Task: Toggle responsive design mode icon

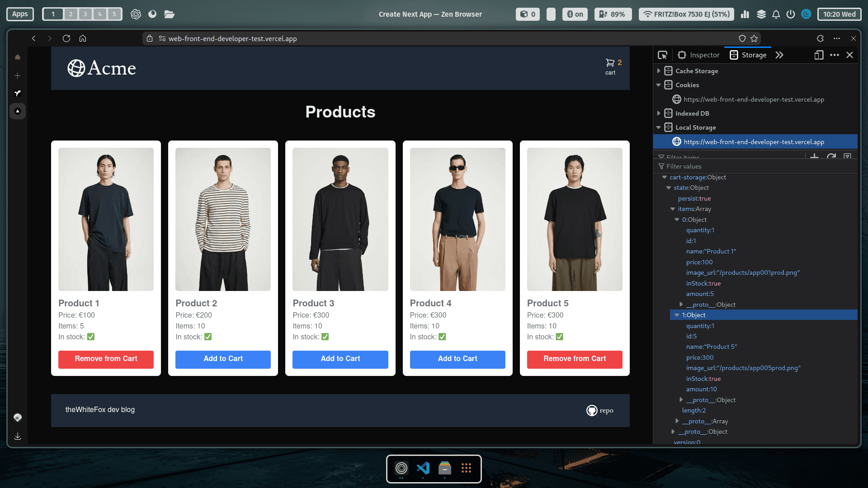Action: click(819, 55)
